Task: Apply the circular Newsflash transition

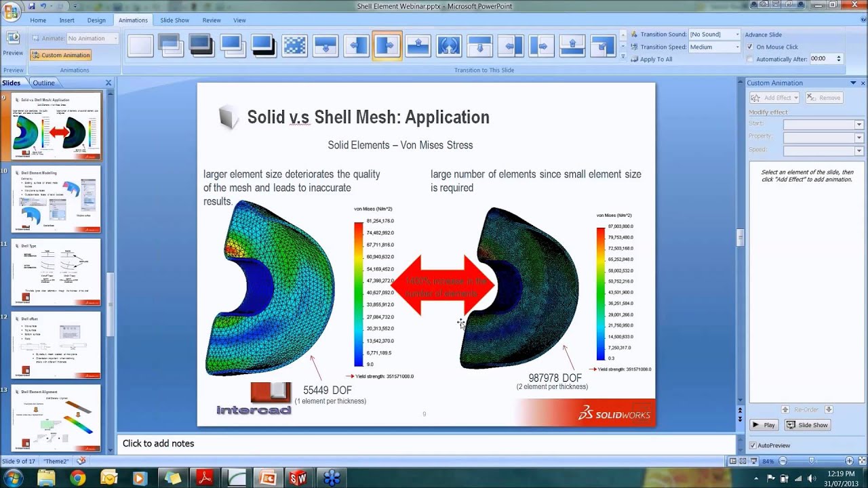Action: 449,46
